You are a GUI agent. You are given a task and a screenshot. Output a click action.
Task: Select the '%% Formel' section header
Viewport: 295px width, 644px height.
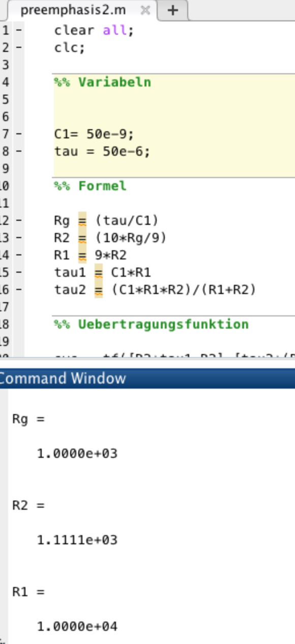[90, 186]
